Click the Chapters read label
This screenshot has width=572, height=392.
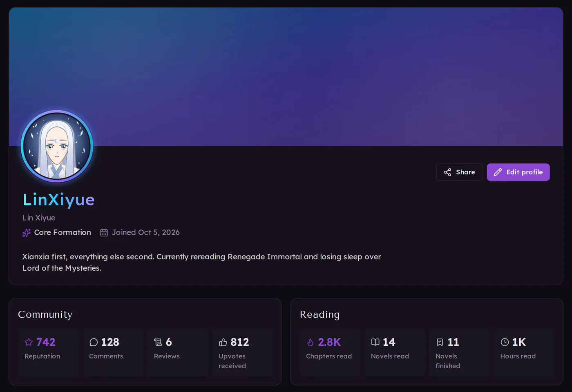point(329,356)
